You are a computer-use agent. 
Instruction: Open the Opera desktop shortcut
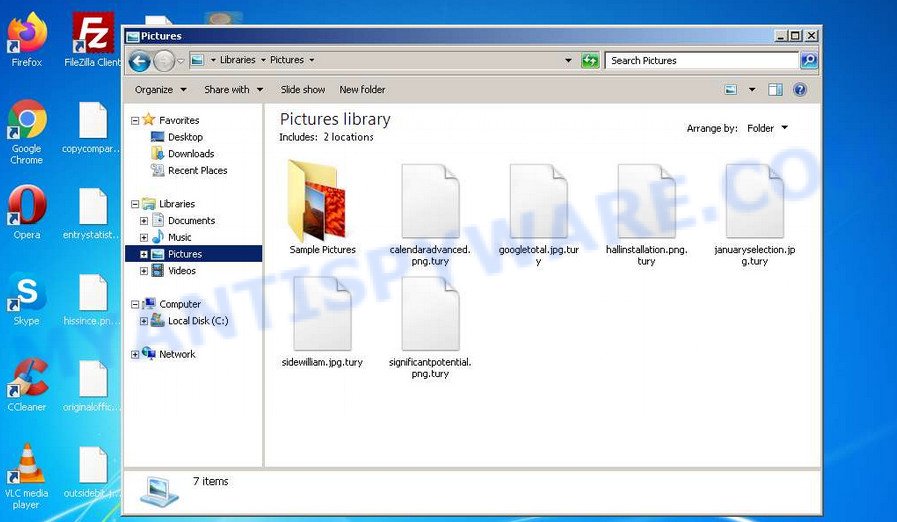point(27,210)
